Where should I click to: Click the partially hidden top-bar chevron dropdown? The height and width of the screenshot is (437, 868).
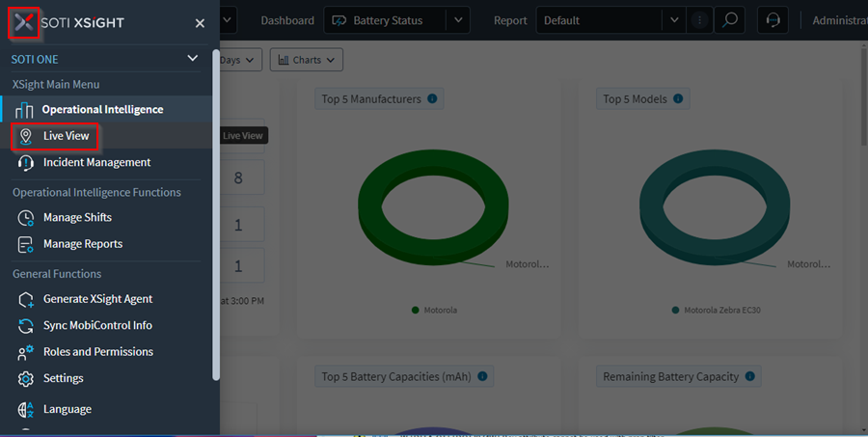coord(227,20)
